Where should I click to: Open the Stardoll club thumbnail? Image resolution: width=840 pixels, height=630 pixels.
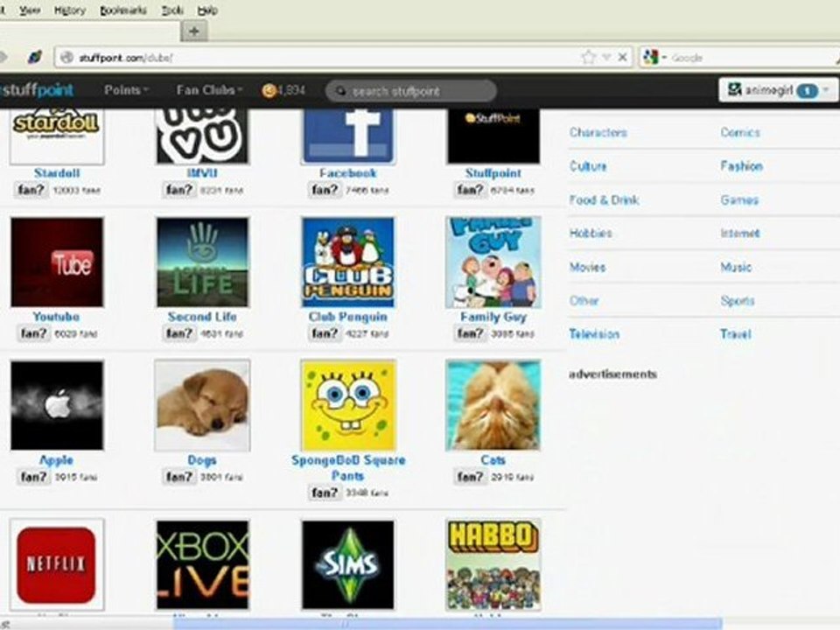click(x=57, y=136)
